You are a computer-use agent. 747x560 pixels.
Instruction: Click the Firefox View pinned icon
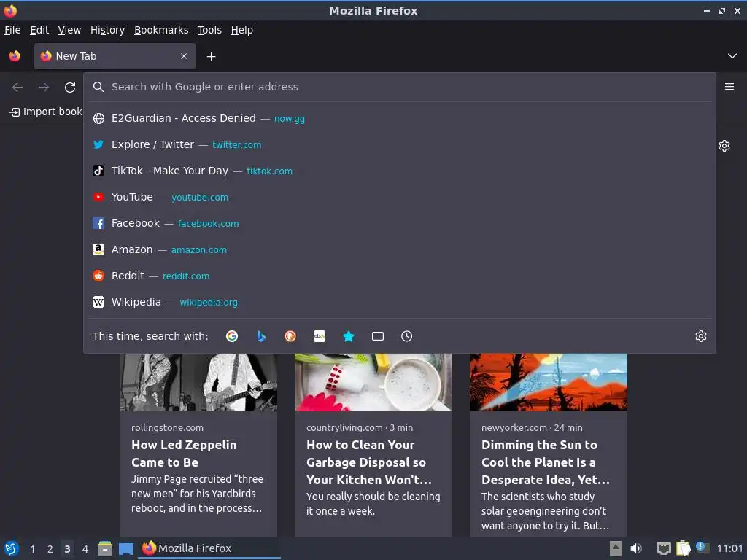[x=15, y=56]
